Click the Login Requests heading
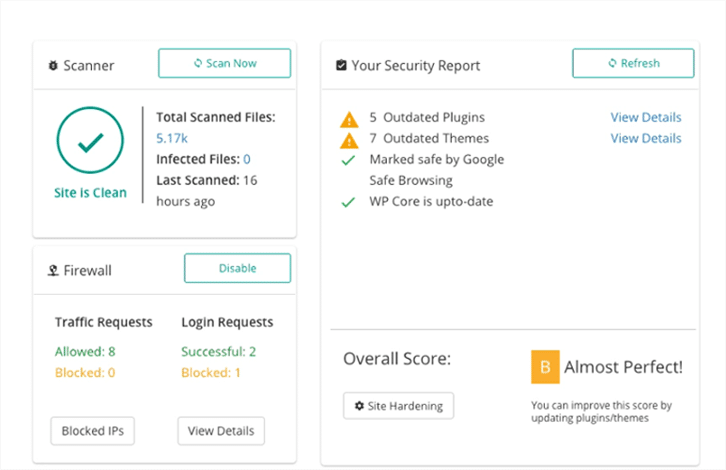Viewport: 726px width, 470px height. tap(227, 322)
